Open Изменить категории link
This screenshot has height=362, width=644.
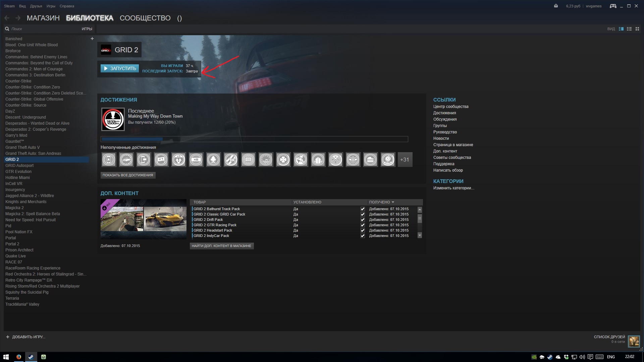pos(454,188)
